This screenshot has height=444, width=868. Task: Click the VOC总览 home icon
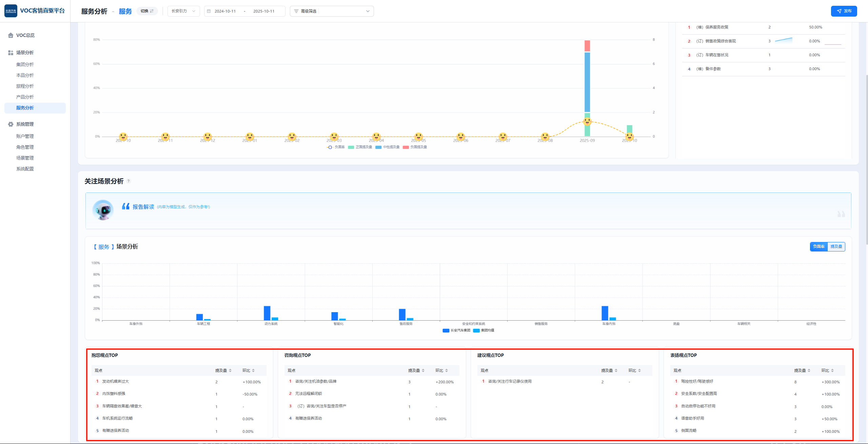11,35
